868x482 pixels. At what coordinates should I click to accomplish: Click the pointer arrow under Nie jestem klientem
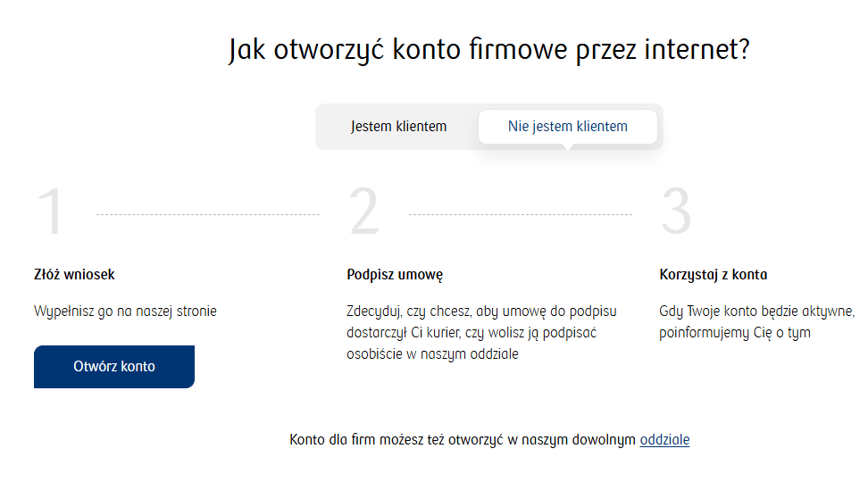[567, 146]
